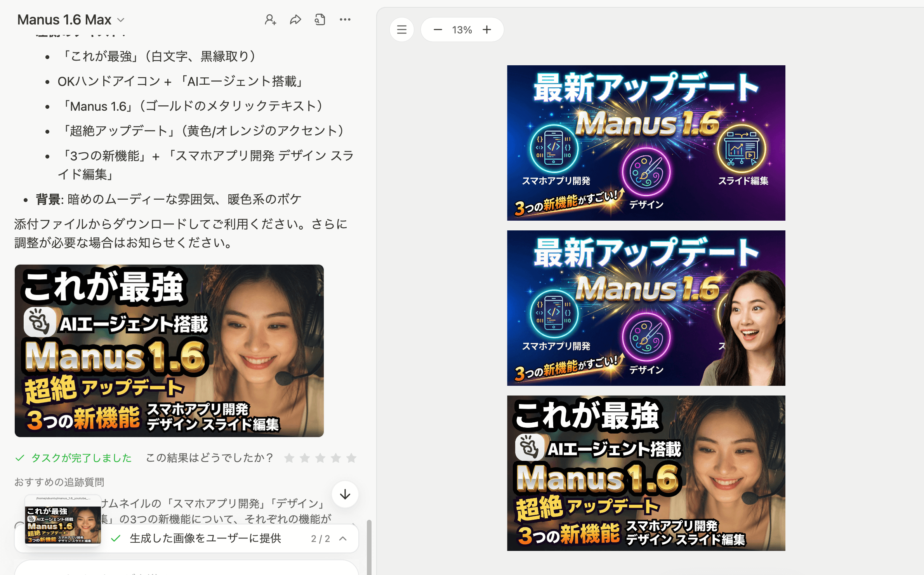The image size is (924, 575).
Task: Open the more options ellipsis menu
Action: (345, 19)
